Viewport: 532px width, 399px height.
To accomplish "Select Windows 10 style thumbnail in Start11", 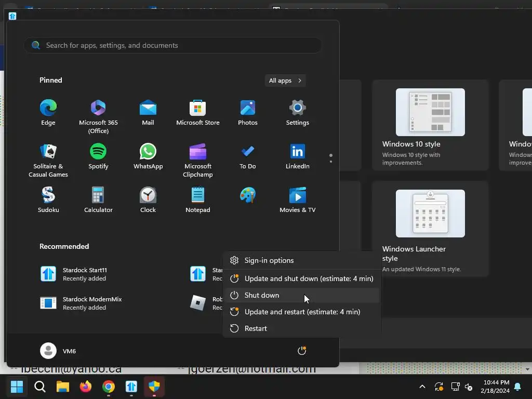I will (430, 112).
